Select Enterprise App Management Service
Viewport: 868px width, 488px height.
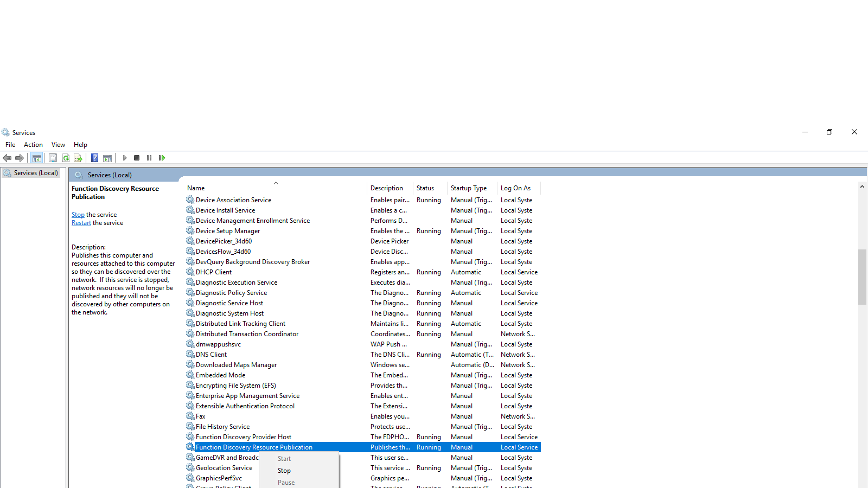[x=363, y=396]
